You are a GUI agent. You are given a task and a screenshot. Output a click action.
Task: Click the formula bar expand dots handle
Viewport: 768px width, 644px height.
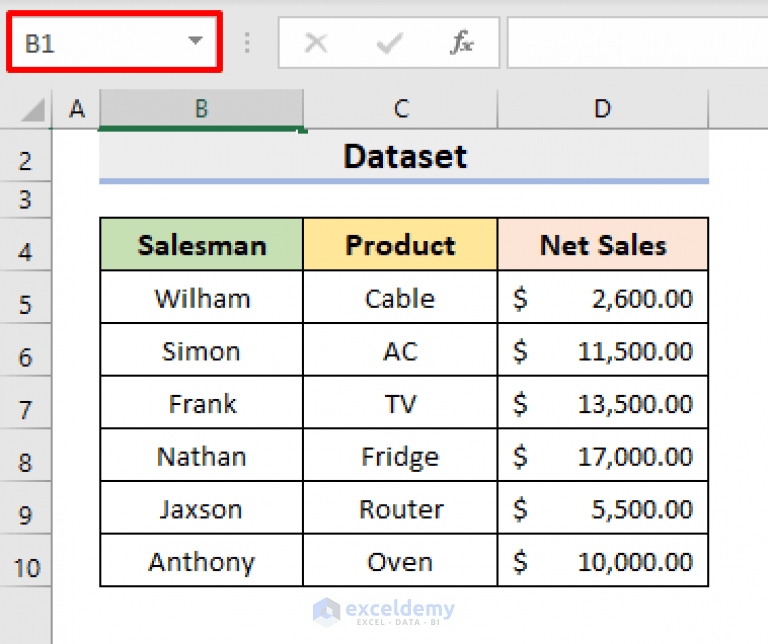pos(247,43)
